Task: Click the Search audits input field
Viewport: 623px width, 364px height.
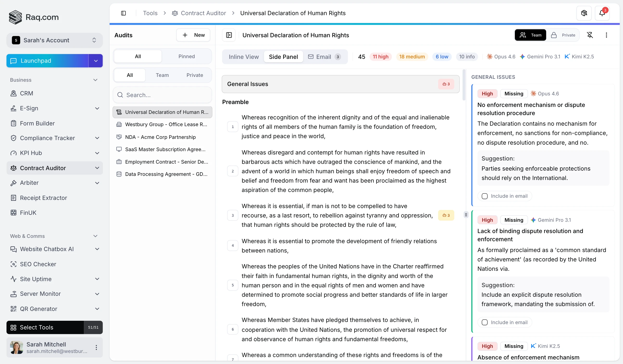Action: [x=166, y=95]
